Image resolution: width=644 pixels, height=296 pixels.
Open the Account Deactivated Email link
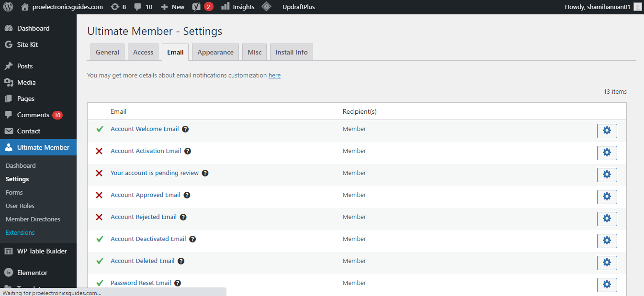148,239
